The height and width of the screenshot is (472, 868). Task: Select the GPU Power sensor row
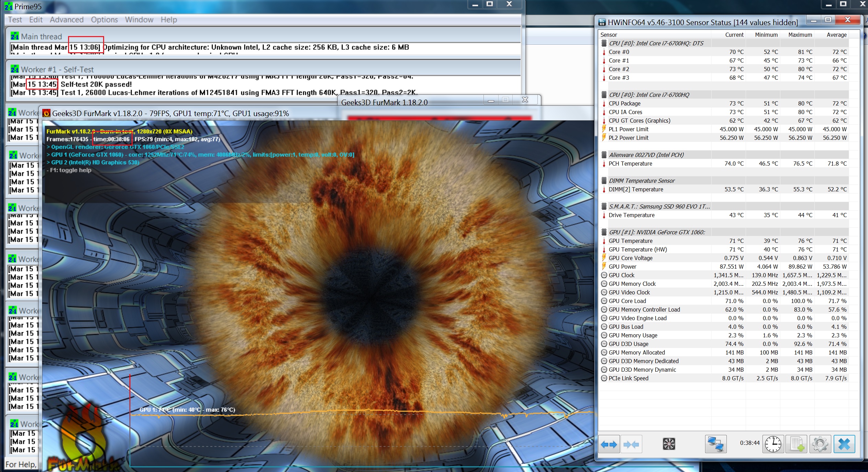coord(724,267)
